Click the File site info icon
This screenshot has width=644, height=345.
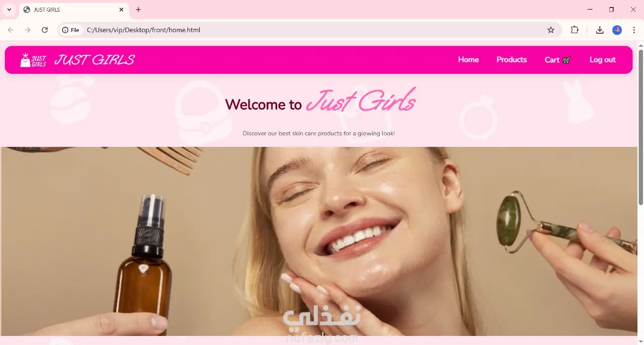[x=71, y=30]
